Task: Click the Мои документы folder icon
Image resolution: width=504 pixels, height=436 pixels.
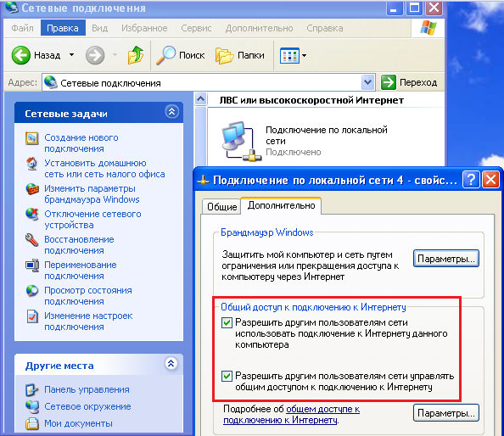Action: tap(32, 423)
